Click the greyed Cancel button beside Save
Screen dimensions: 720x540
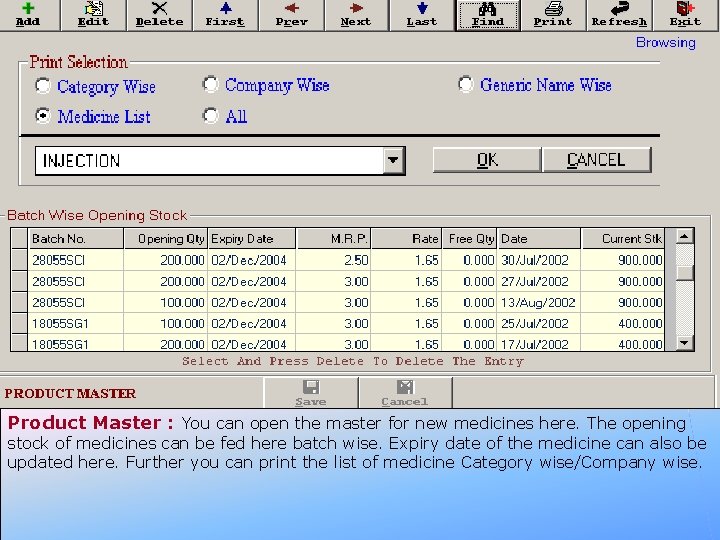(x=405, y=393)
